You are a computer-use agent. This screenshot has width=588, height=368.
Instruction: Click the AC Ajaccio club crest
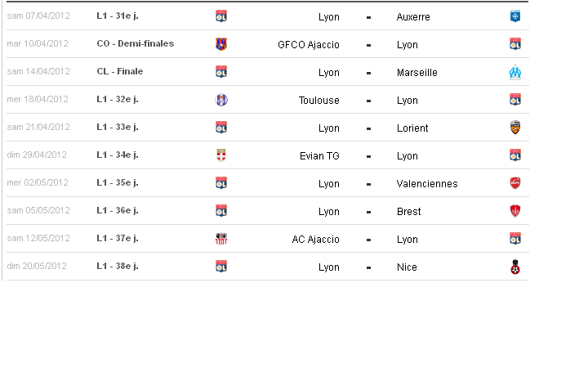pyautogui.click(x=221, y=239)
